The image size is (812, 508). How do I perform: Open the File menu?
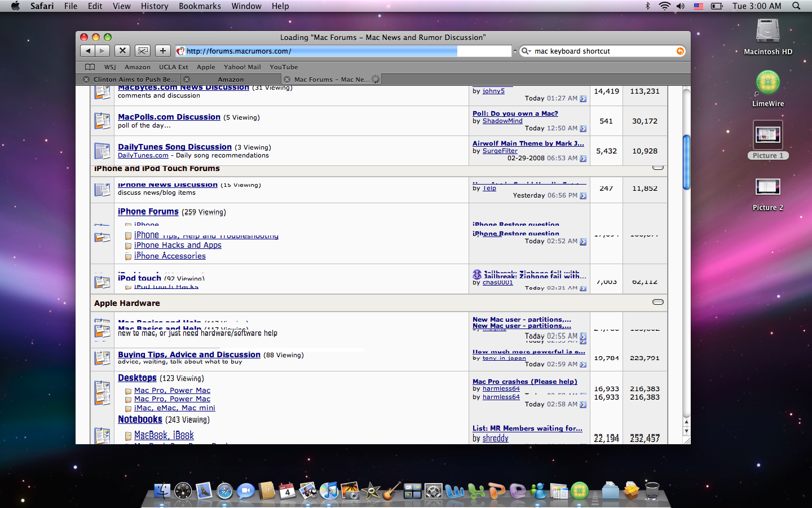(x=70, y=6)
